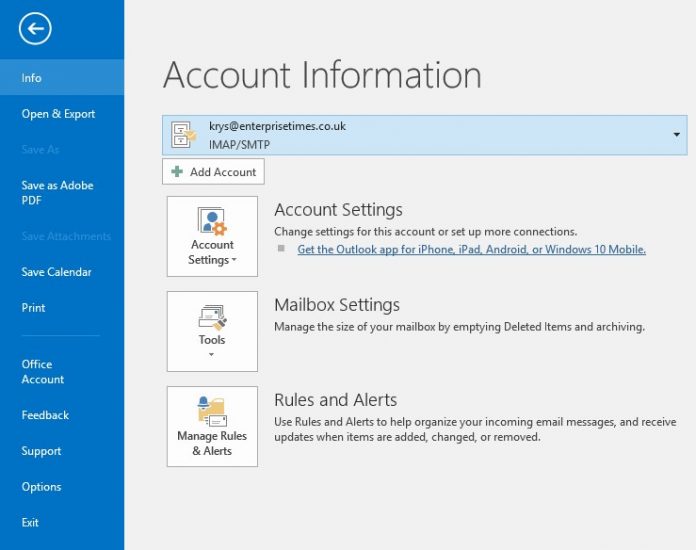Screen dimensions: 696x550
Task: Open the Open & Export page
Action: (58, 114)
